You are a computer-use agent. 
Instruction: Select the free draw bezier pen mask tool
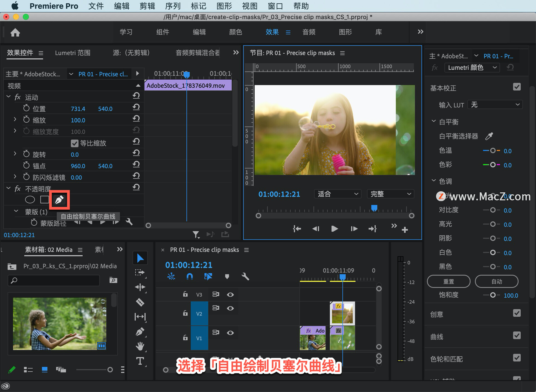pyautogui.click(x=59, y=200)
